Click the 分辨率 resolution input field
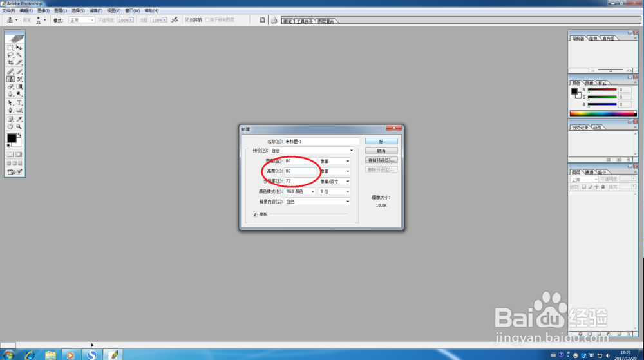 pos(301,181)
